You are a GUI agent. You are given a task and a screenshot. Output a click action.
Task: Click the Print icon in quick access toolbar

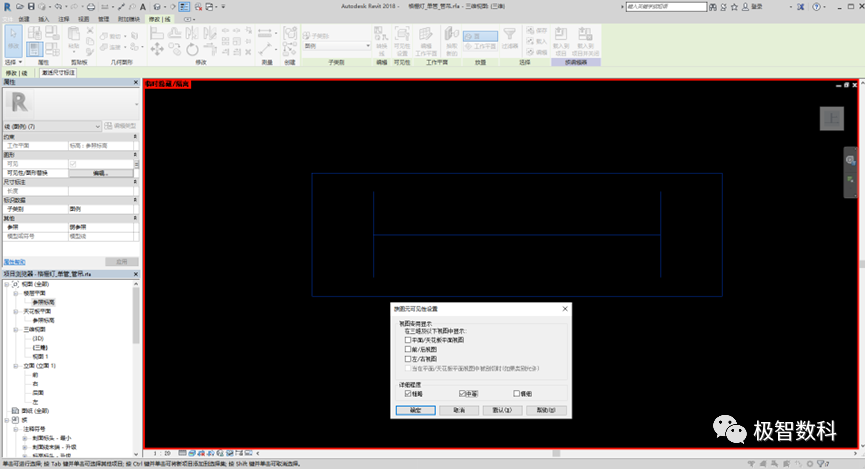click(91, 7)
